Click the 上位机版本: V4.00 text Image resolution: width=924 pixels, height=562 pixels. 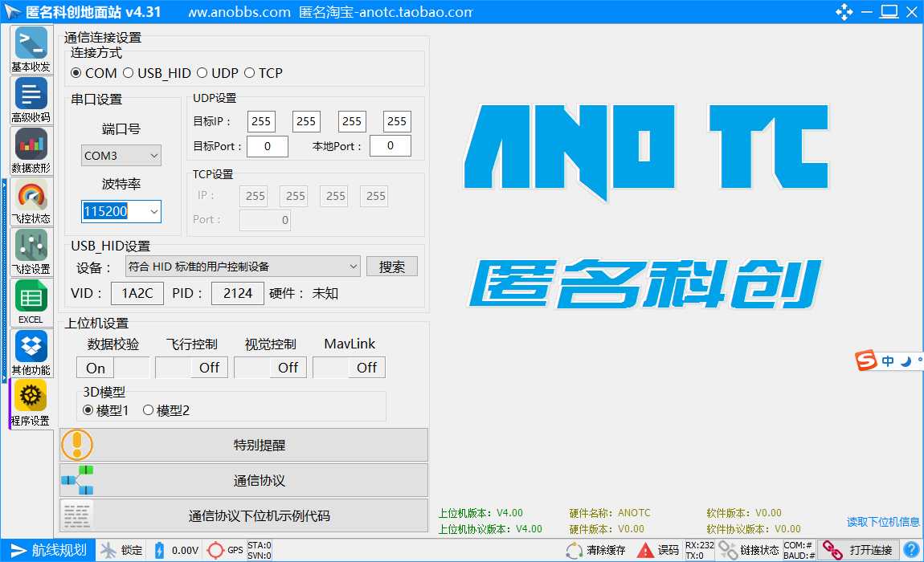[480, 512]
